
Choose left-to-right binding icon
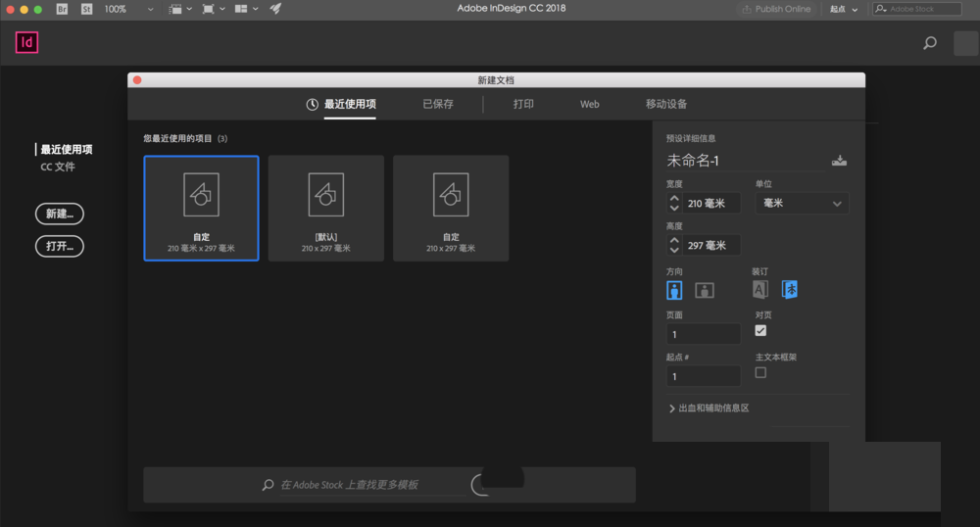pyautogui.click(x=760, y=289)
